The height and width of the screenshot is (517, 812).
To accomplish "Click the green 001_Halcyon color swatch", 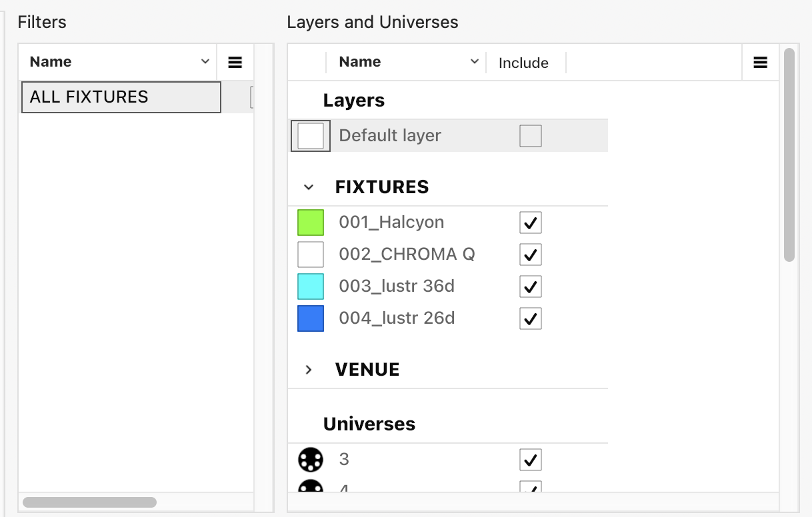I will (x=311, y=223).
